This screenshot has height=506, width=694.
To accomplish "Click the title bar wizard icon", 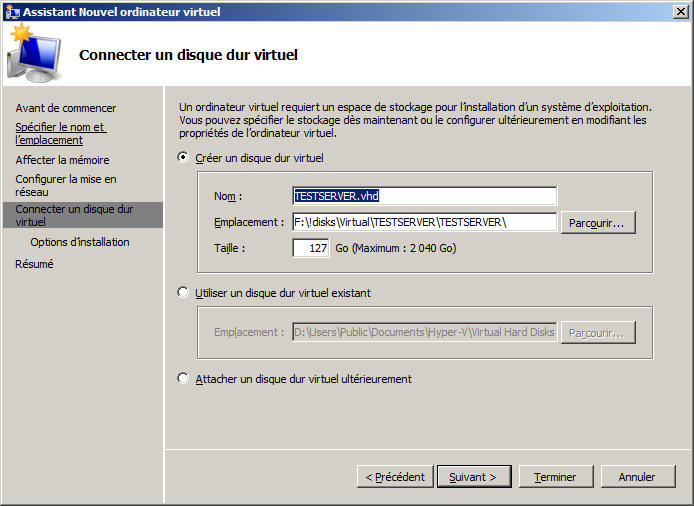I will [x=12, y=12].
